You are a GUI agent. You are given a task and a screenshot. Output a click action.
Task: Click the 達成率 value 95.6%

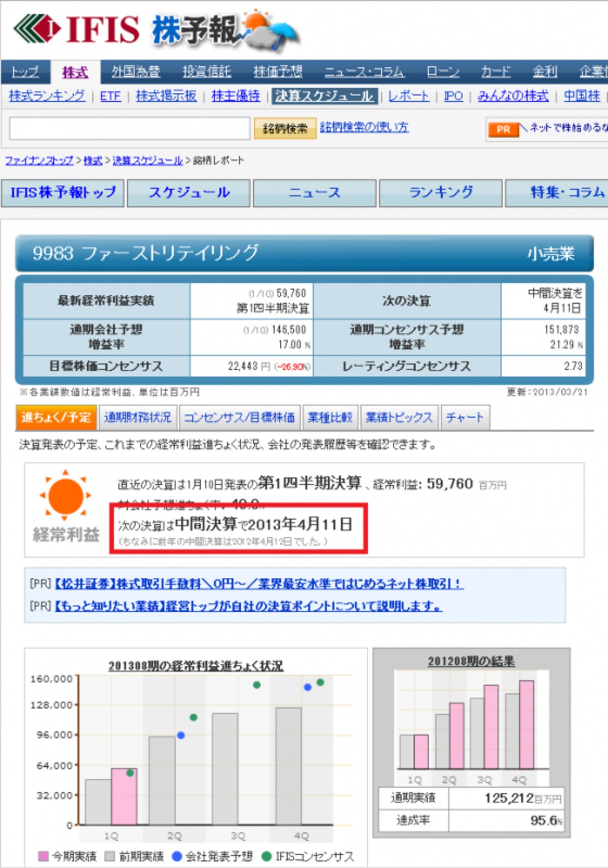[546, 820]
